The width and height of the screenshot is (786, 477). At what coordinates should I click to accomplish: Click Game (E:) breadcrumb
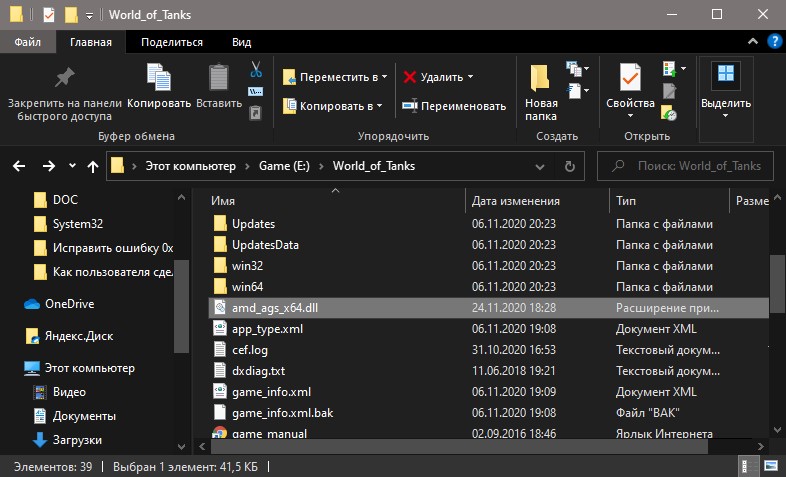tap(284, 166)
